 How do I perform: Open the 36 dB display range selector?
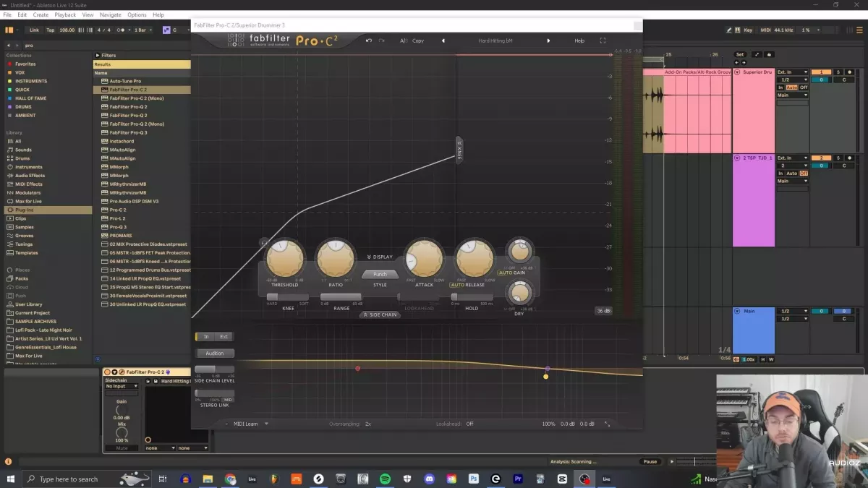[603, 311]
